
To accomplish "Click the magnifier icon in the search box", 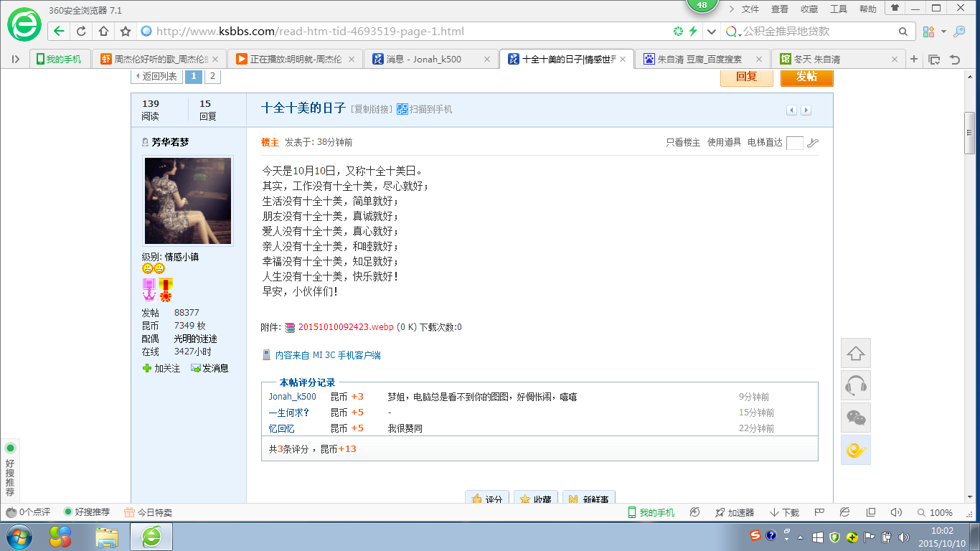I will tap(904, 32).
